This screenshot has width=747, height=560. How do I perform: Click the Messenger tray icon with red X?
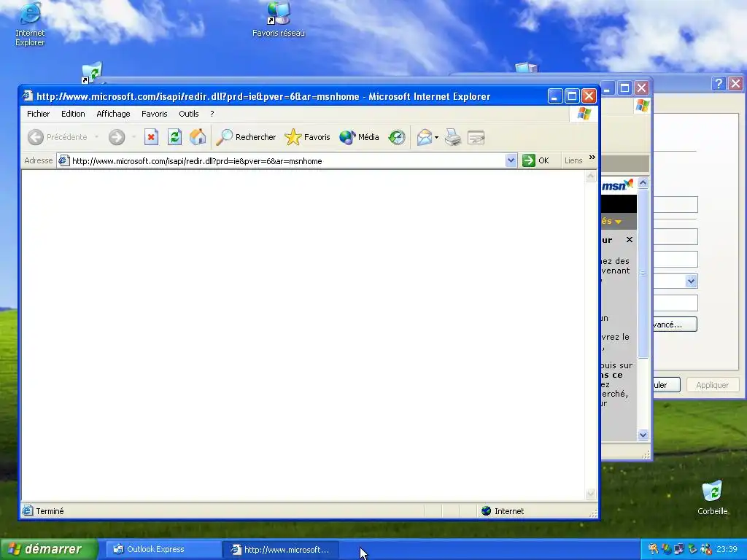[x=705, y=549]
